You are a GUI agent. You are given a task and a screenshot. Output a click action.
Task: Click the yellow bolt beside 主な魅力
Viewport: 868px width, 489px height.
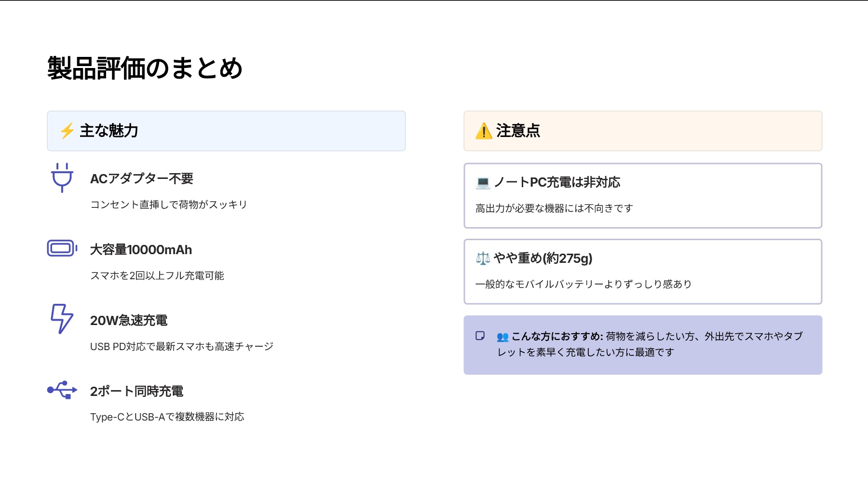(x=67, y=131)
